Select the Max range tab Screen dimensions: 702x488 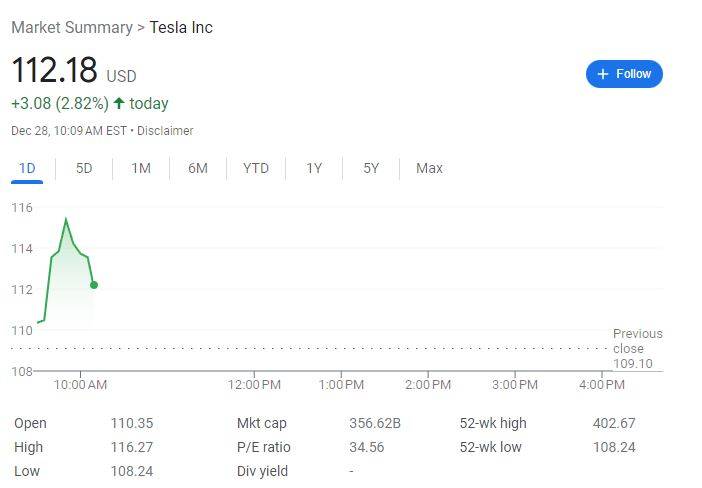tap(429, 168)
